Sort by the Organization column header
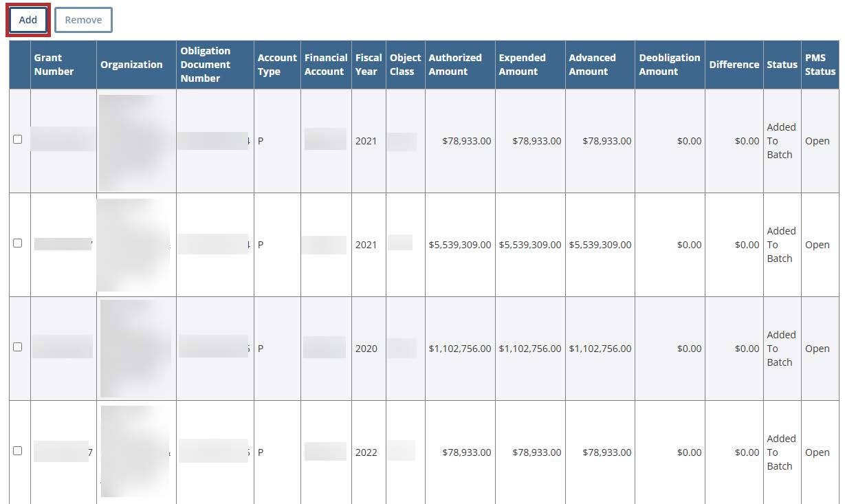845x504 pixels. click(x=131, y=65)
